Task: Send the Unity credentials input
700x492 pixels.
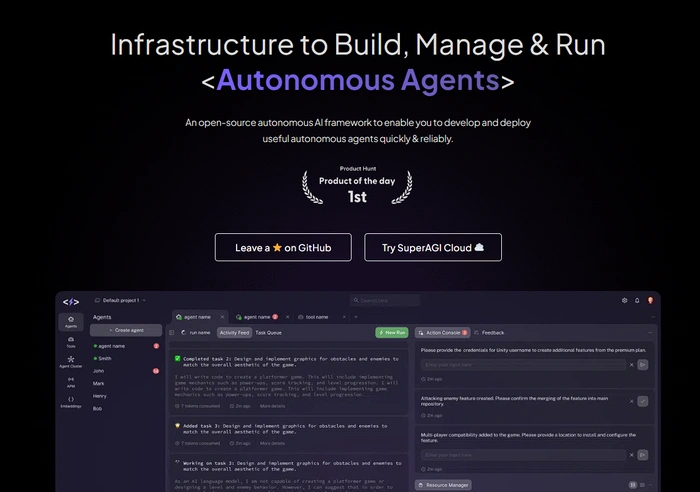Action: [643, 365]
